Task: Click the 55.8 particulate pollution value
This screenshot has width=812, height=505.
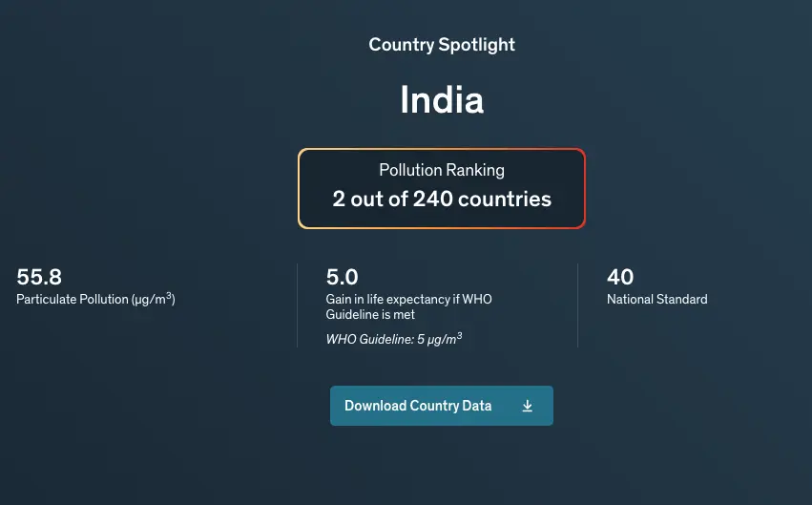Action: pyautogui.click(x=39, y=277)
